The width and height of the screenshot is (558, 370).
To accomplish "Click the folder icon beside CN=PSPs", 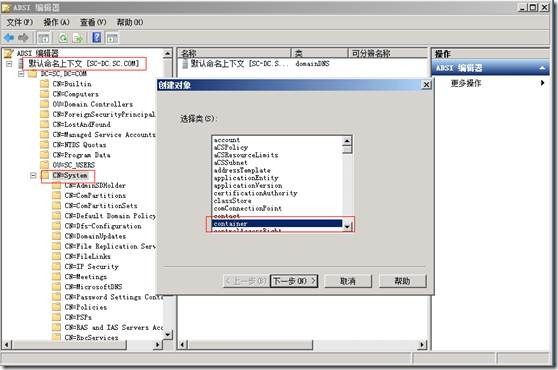I will pyautogui.click(x=57, y=317).
